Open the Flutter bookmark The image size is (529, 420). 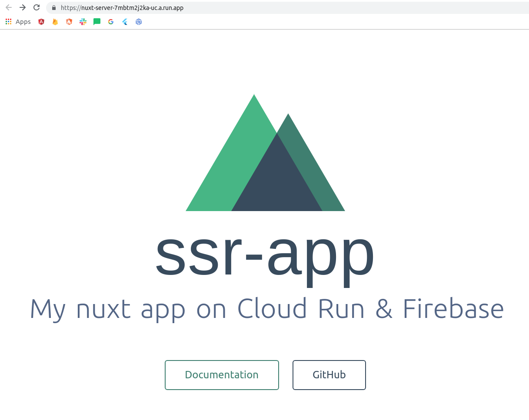124,22
